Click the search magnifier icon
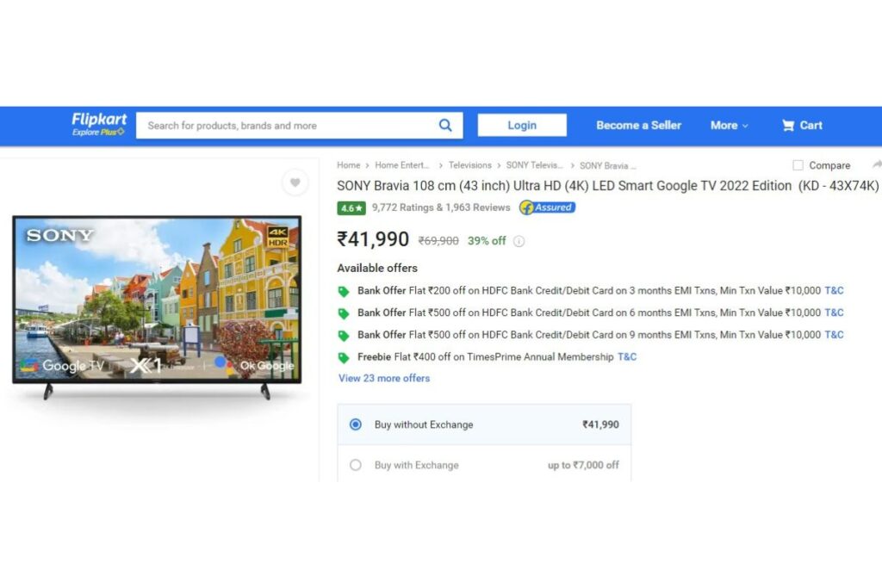The height and width of the screenshot is (588, 882). point(445,126)
